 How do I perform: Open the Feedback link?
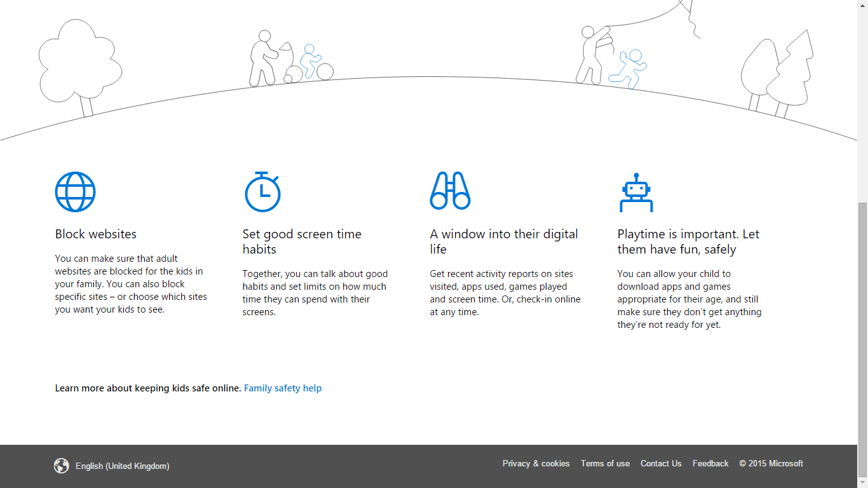pos(710,464)
